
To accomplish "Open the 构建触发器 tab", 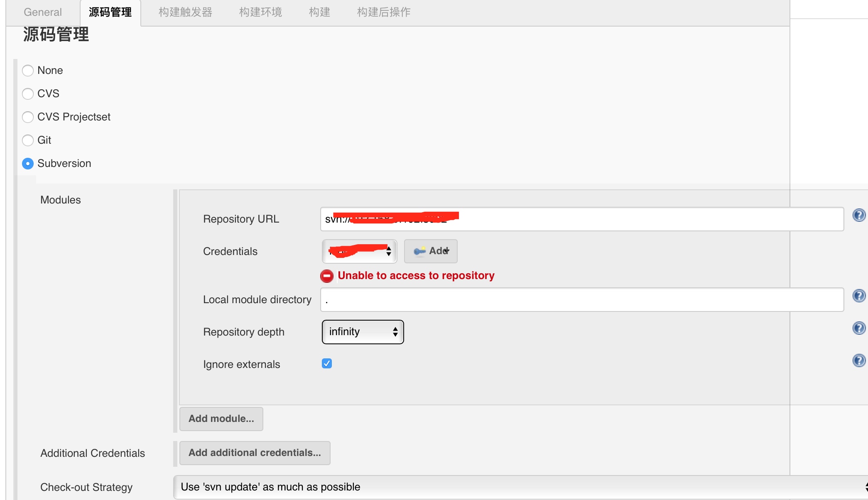I will (x=185, y=12).
